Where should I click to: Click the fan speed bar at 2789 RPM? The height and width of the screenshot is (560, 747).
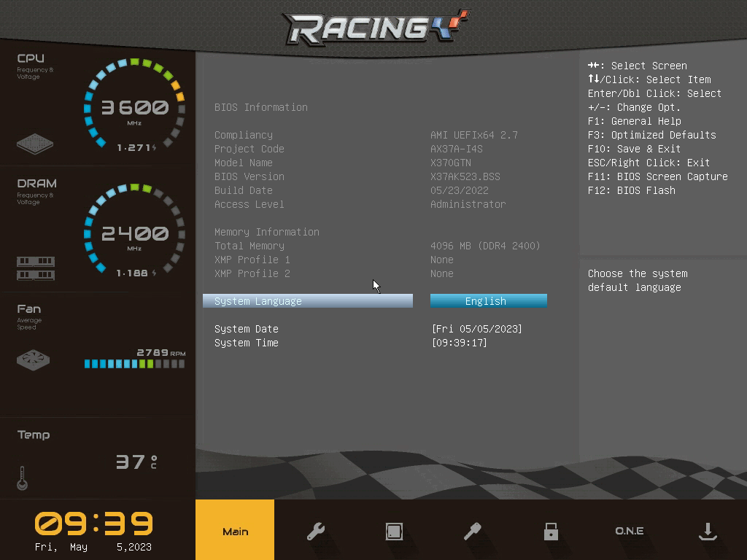coord(134,364)
